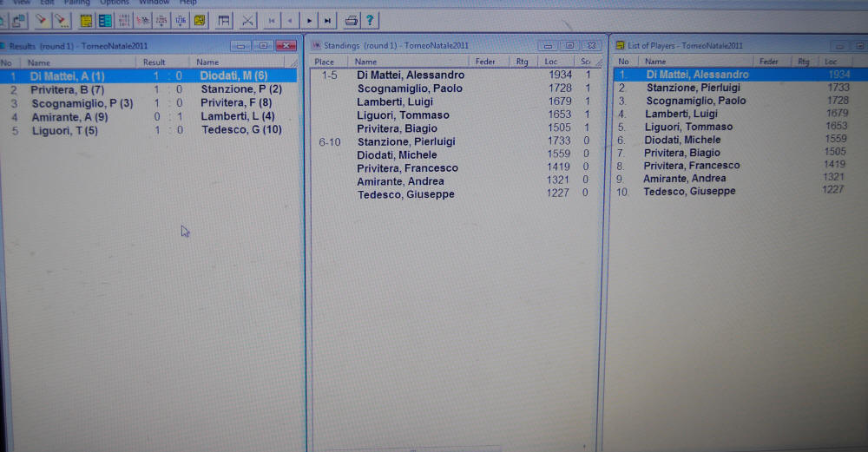Screen dimensions: 868x452
Task: Select Lamberti, Luigi in Standings window
Action: [x=395, y=102]
